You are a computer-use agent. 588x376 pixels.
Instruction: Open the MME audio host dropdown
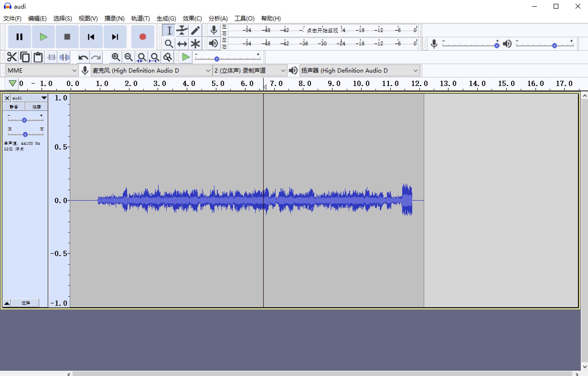(42, 71)
